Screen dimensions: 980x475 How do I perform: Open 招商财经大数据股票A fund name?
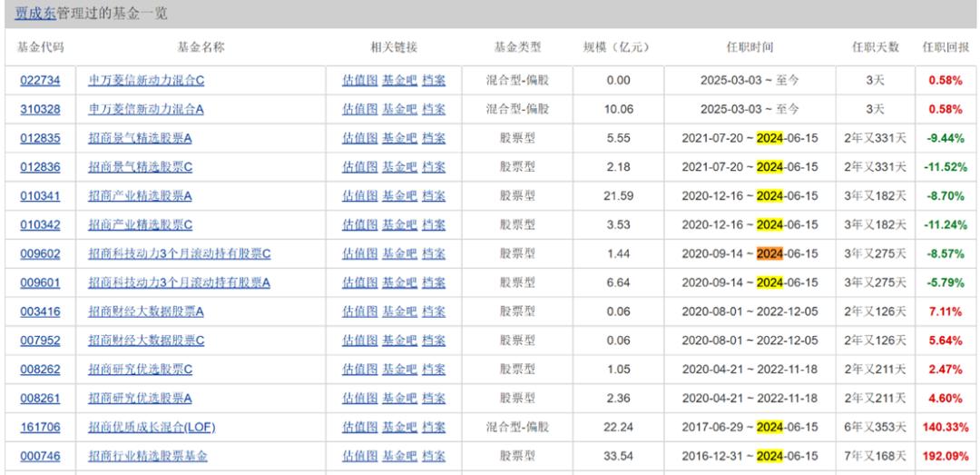click(x=146, y=312)
